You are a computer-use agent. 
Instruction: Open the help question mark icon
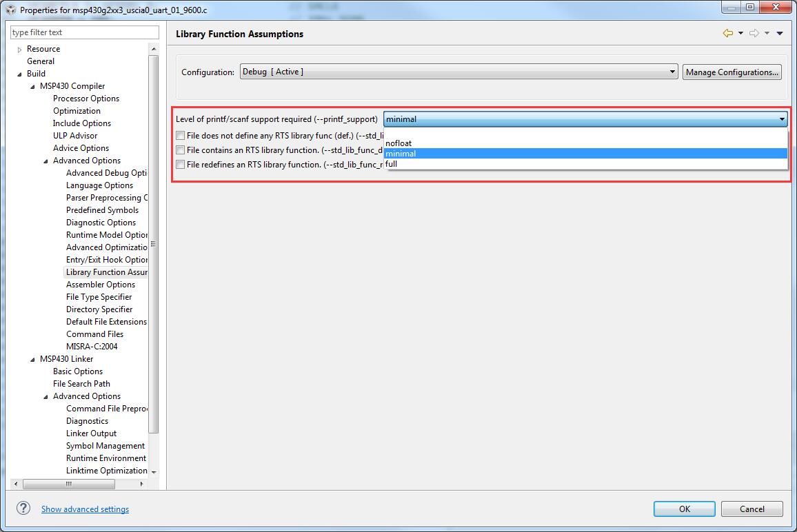tap(23, 508)
